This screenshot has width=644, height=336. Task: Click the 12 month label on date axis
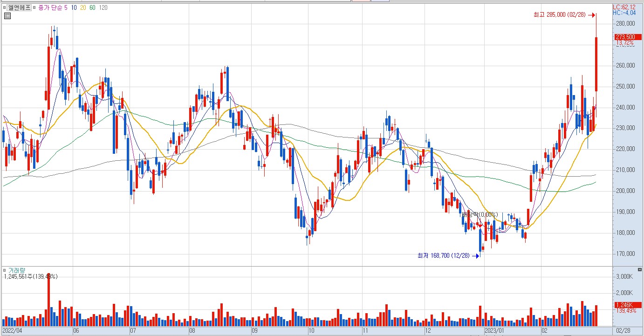tap(428, 331)
